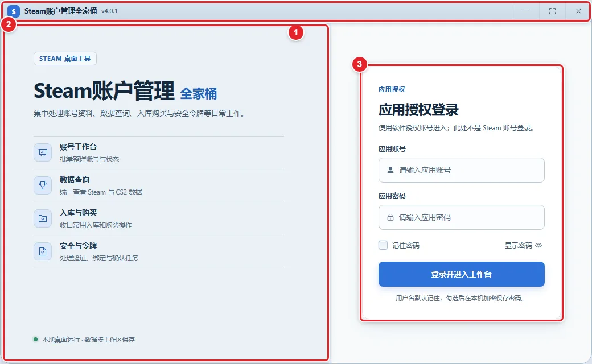Close the Steam账户管理全家桶 window
The image size is (592, 364).
pyautogui.click(x=578, y=11)
